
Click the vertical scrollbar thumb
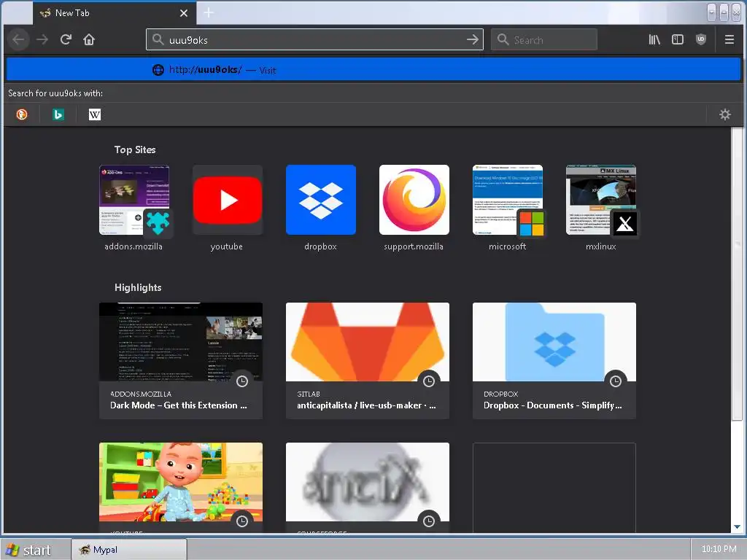click(x=737, y=274)
